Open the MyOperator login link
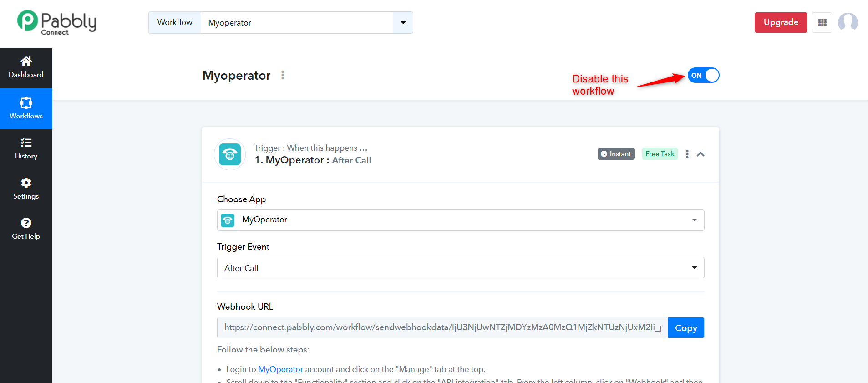Screen dimensions: 868x383 point(280,369)
